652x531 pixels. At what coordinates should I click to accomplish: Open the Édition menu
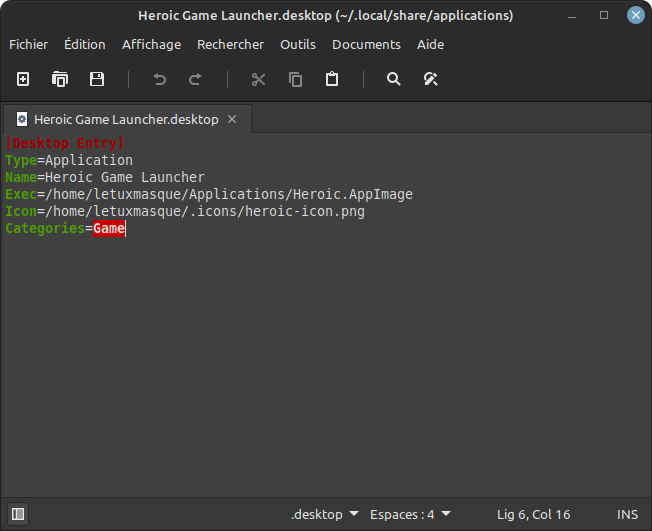pos(85,44)
